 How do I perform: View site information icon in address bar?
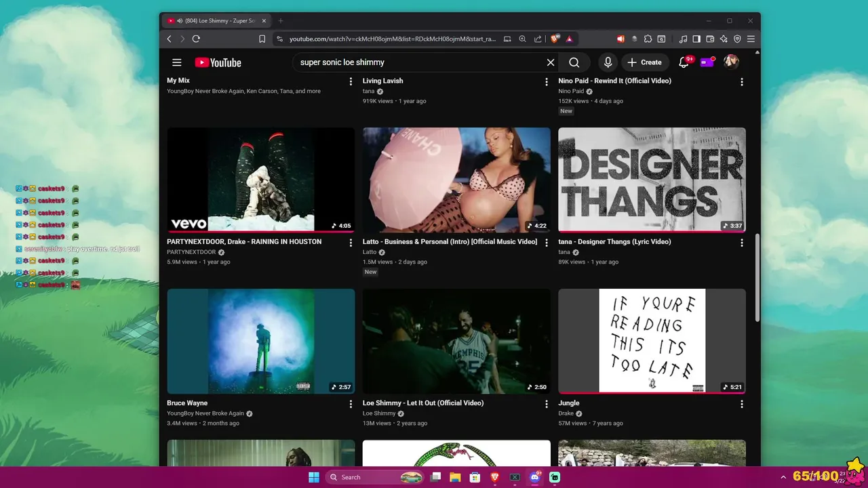coord(279,39)
